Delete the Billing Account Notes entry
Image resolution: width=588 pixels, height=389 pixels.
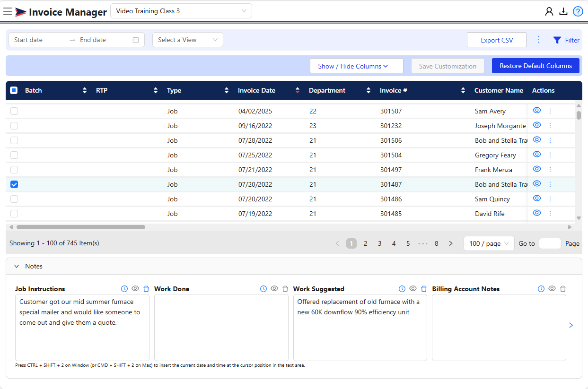[563, 289]
